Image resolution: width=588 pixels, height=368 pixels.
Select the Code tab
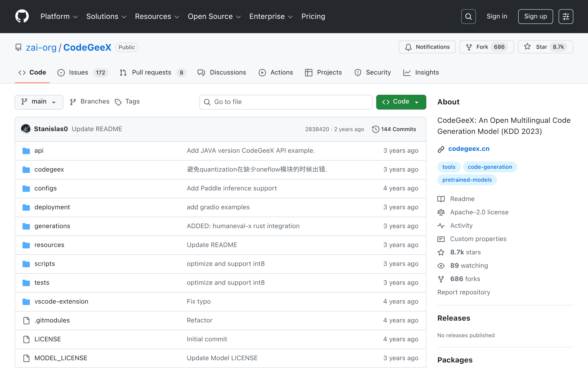point(32,72)
